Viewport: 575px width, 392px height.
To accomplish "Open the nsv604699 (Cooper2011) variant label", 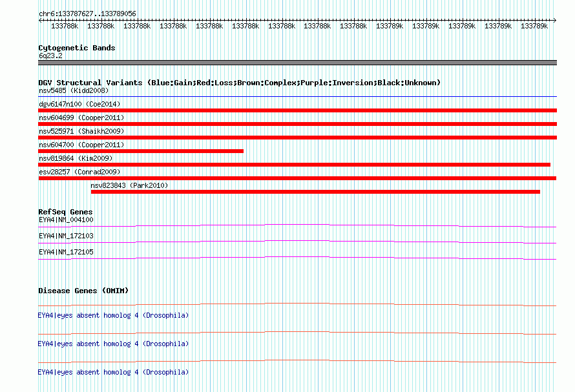I will (81, 118).
